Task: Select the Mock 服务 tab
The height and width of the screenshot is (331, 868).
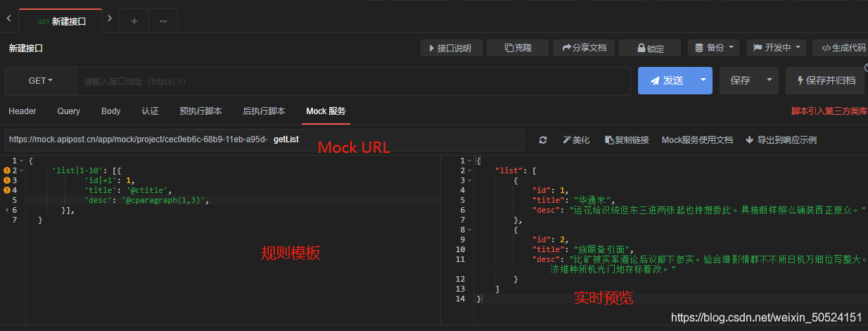Action: [326, 111]
